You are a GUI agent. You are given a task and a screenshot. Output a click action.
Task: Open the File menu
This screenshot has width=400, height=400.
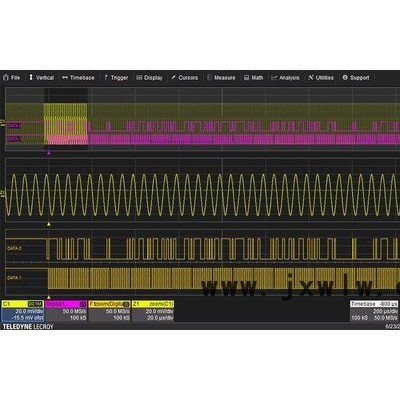click(x=11, y=78)
